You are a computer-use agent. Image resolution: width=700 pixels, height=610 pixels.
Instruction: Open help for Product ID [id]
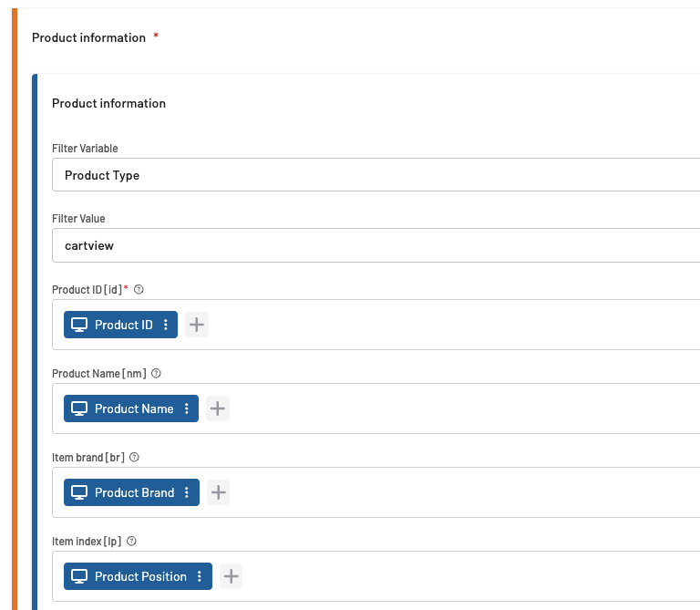pyautogui.click(x=139, y=289)
